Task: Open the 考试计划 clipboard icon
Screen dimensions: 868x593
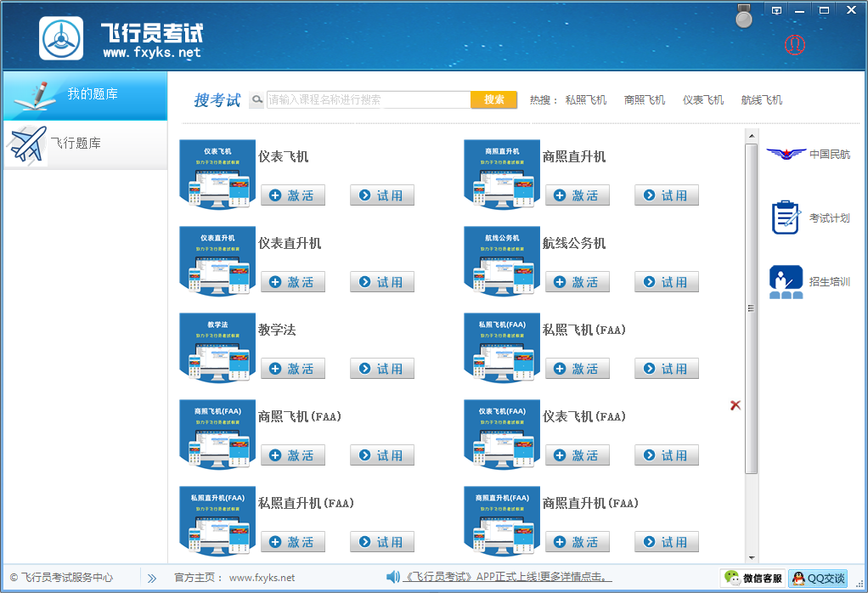Action: tap(786, 217)
